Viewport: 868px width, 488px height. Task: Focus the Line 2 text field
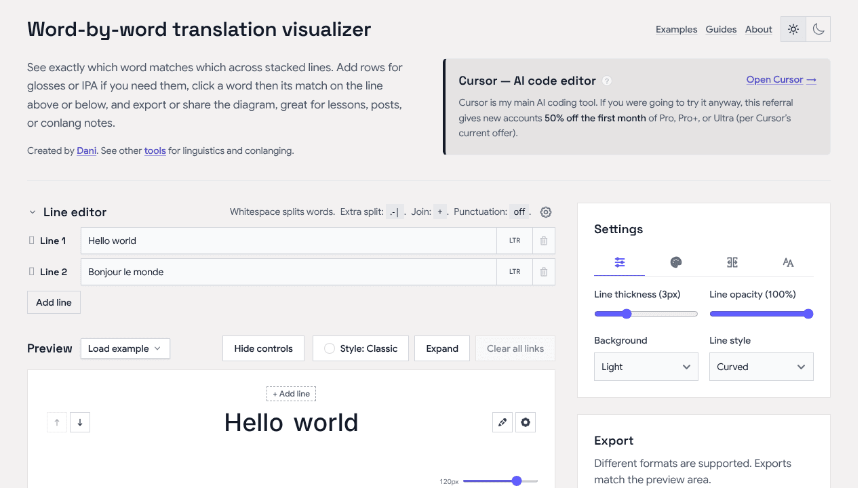click(x=289, y=272)
